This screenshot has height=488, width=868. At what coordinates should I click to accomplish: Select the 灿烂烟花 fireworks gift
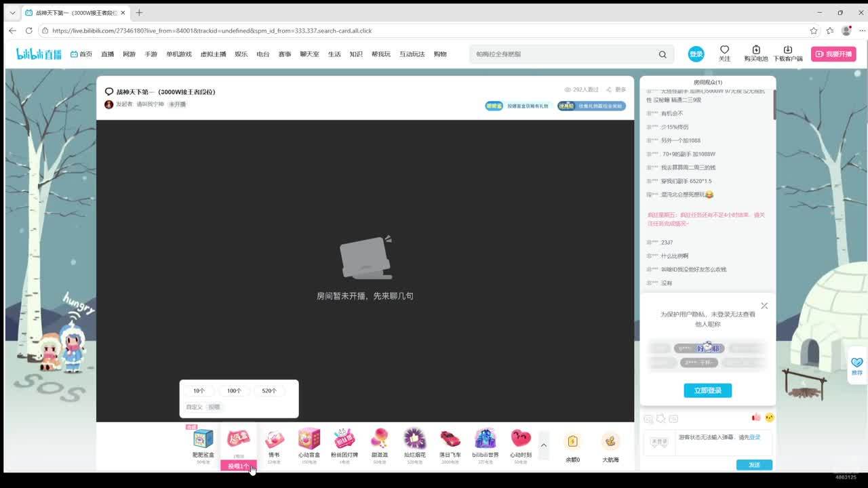[414, 439]
